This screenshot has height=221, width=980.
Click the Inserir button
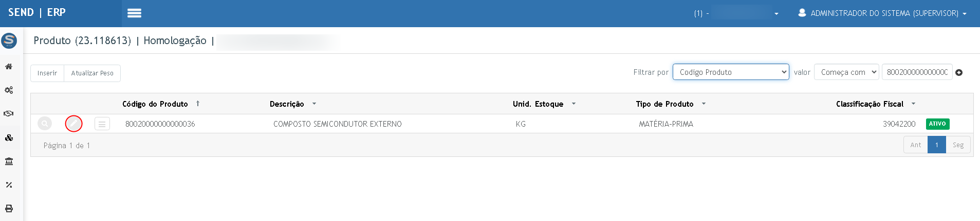[47, 73]
